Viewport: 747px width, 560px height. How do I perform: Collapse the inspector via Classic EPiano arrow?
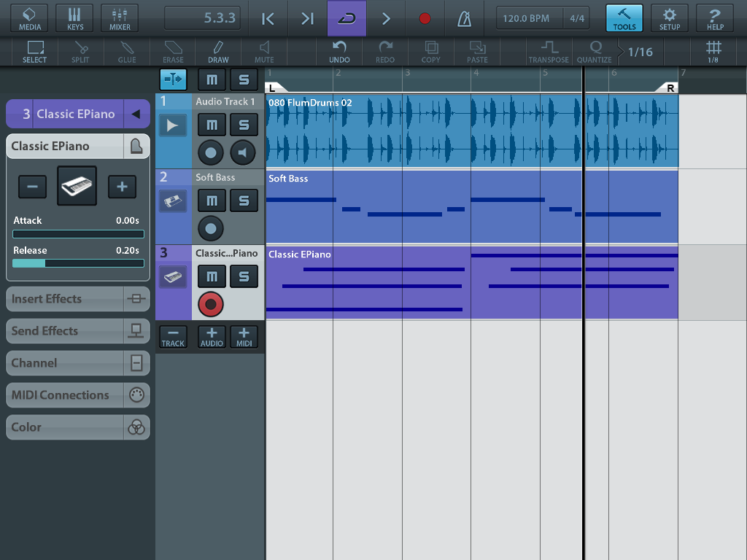[136, 114]
